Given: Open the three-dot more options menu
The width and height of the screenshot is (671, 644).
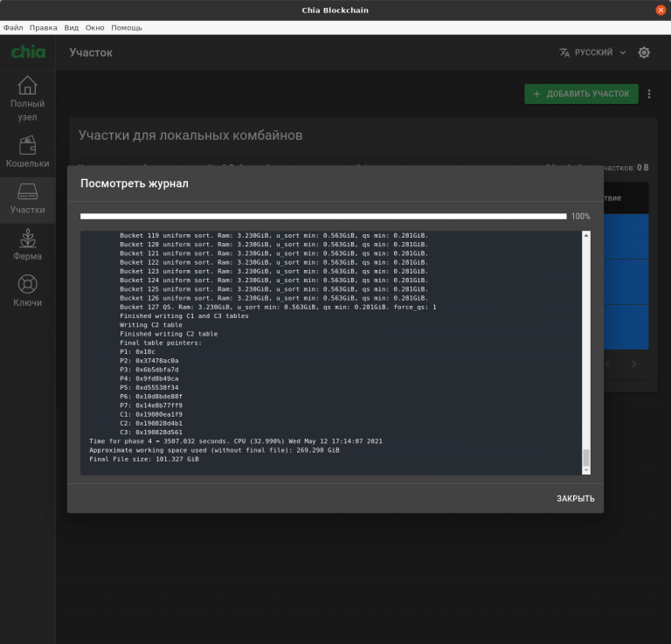Looking at the screenshot, I should [649, 93].
